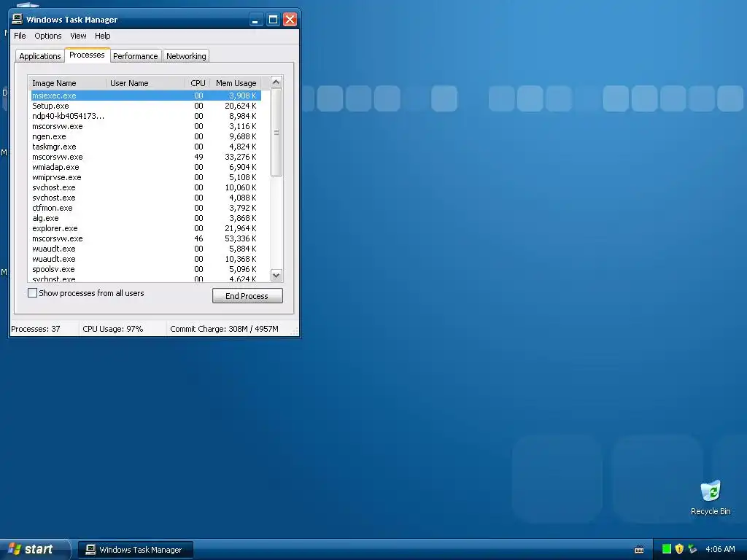Select svchost.exe using 10,060 K
The height and width of the screenshot is (560, 747).
pos(146,187)
